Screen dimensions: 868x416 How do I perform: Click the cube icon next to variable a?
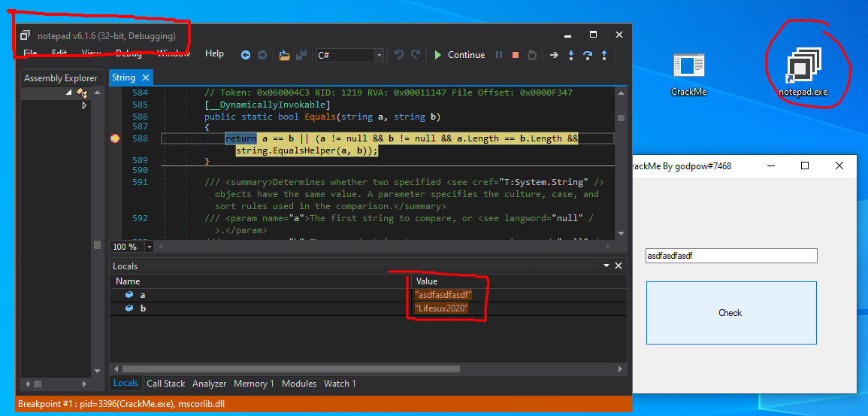click(x=129, y=295)
